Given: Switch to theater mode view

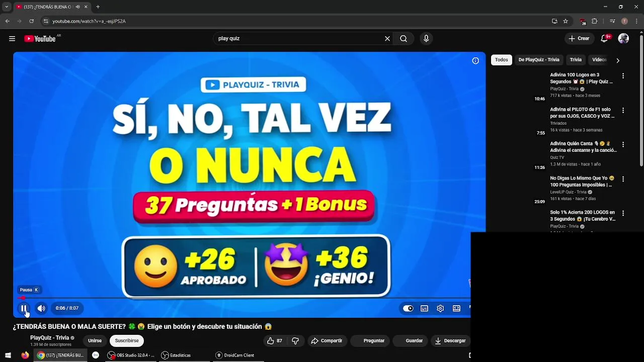Looking at the screenshot, I should click(456, 309).
